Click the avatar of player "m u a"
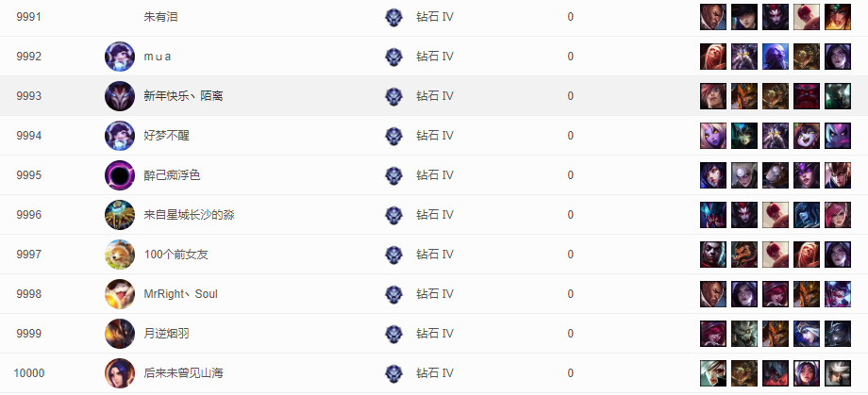 [120, 57]
